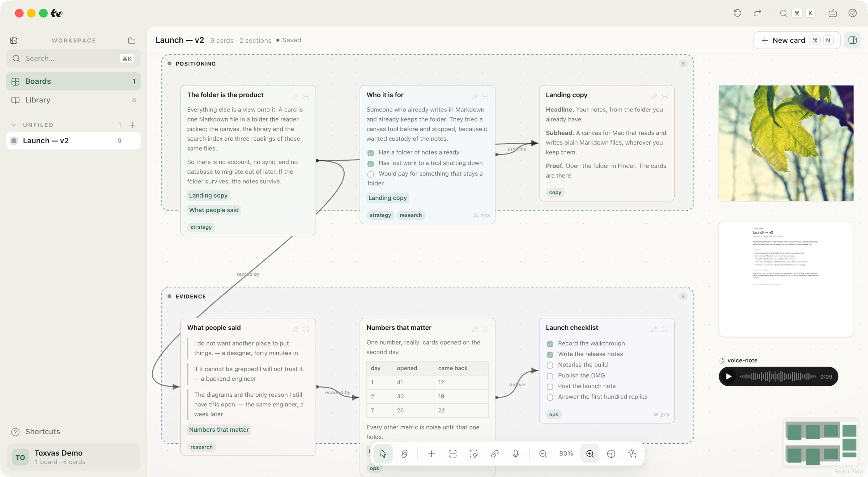Start a voice note with microphone
Viewport: 868px width, 477px height.
pos(516,453)
